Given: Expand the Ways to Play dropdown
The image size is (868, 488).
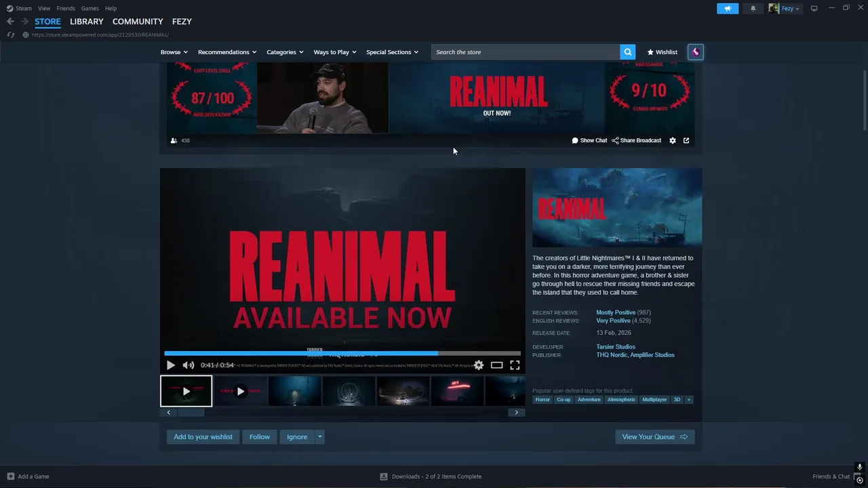Looking at the screenshot, I should coord(335,52).
